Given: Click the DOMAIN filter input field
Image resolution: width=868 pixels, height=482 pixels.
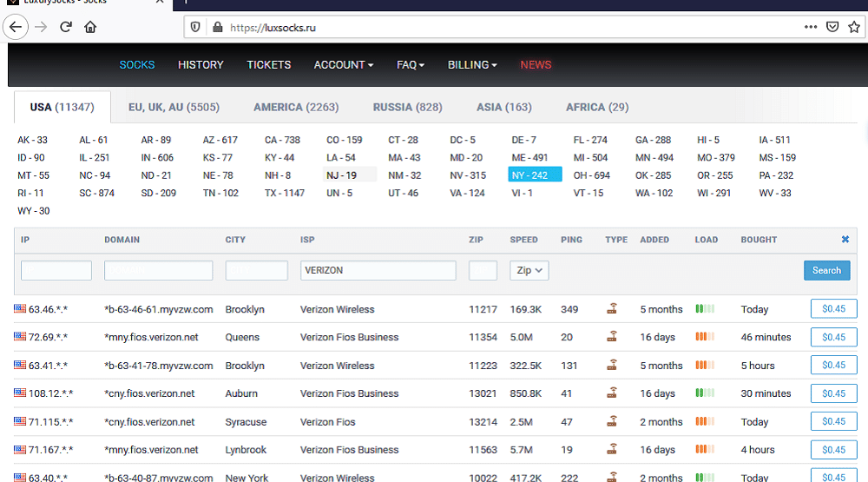Looking at the screenshot, I should (158, 270).
